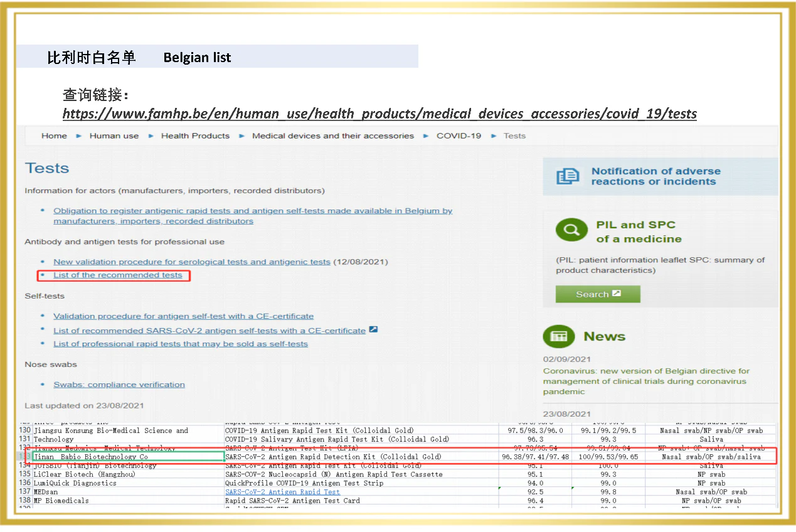
Task: Select spreadsheet row header 130
Action: click(25, 430)
